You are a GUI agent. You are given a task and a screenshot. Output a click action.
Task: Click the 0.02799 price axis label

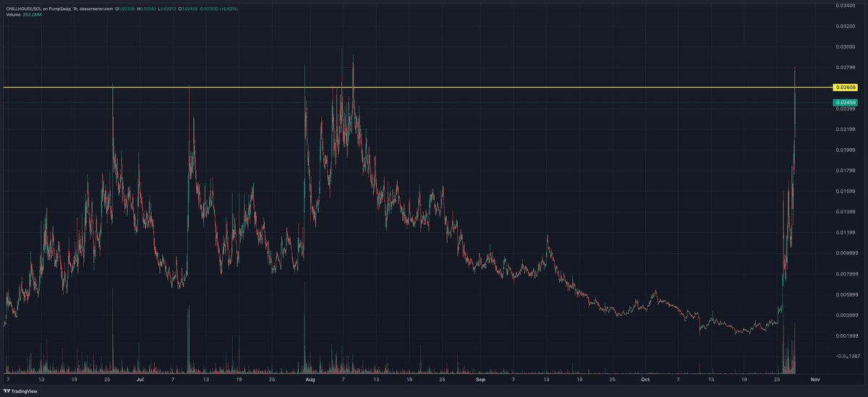tap(846, 67)
